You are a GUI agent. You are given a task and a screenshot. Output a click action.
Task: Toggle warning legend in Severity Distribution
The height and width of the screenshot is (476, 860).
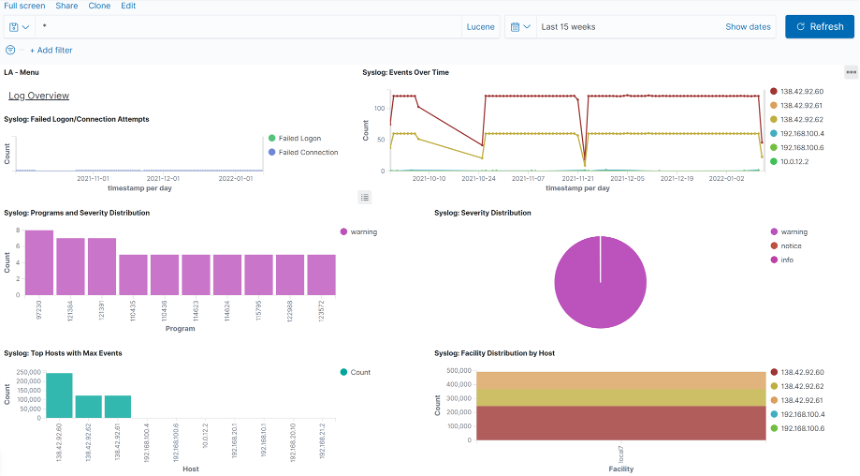(x=789, y=232)
